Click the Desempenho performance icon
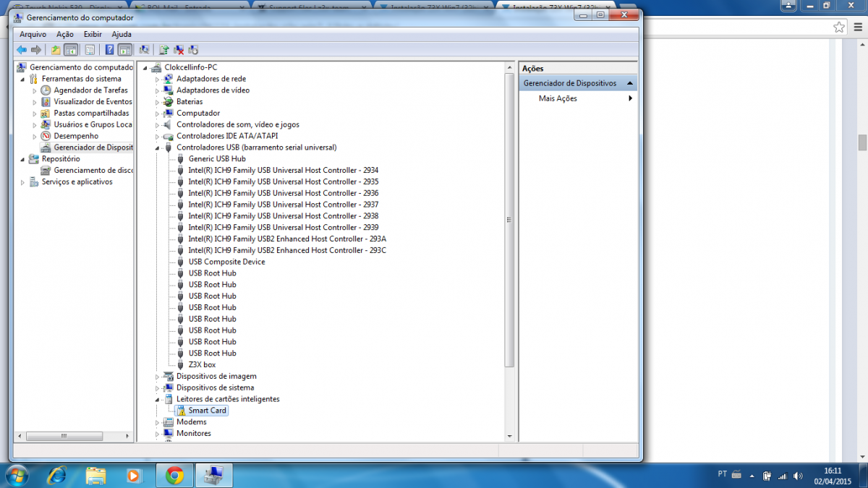 (46, 136)
